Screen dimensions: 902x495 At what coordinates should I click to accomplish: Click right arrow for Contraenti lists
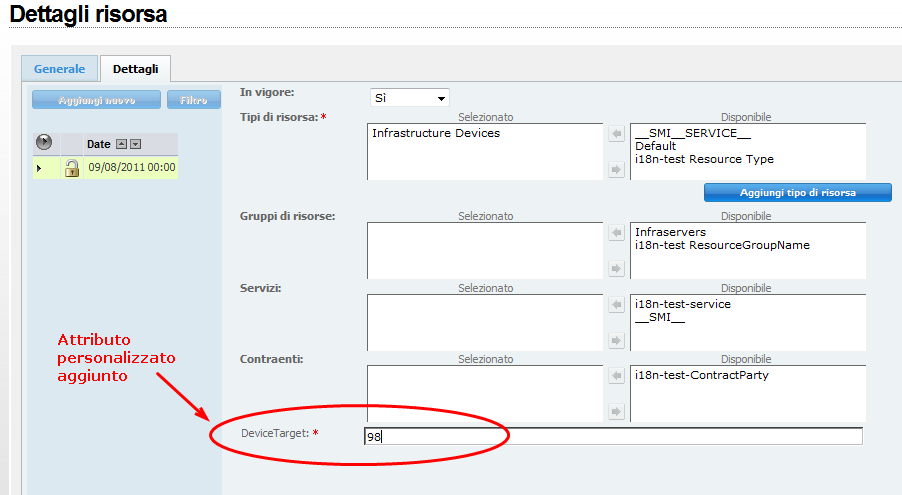616,411
